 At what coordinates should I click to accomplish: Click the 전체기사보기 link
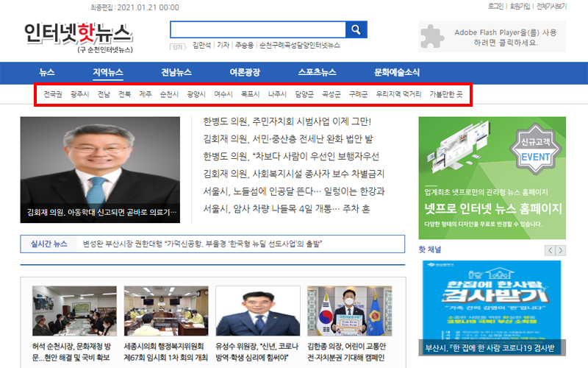point(551,7)
